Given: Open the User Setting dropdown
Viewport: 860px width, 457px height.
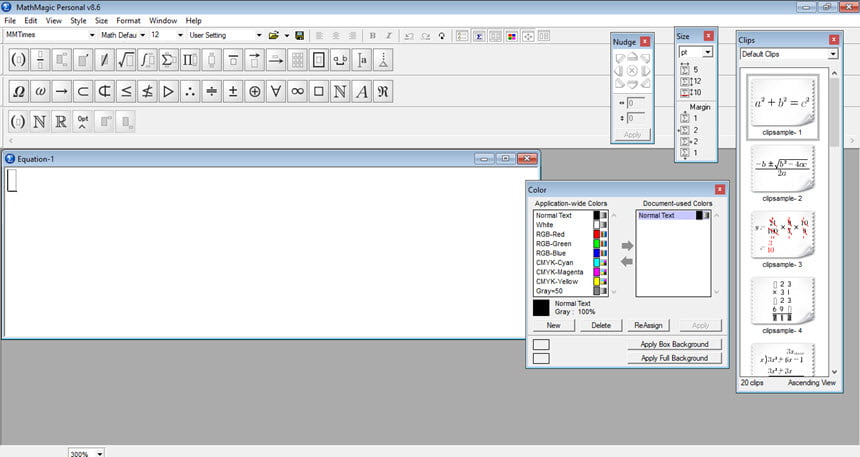Looking at the screenshot, I should pos(259,35).
